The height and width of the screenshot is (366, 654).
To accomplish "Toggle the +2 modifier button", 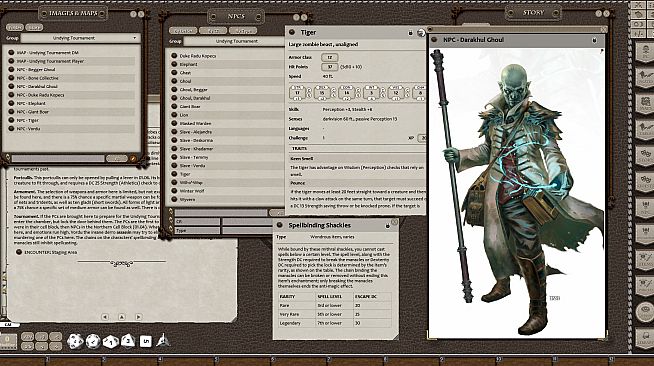I will click(42, 336).
